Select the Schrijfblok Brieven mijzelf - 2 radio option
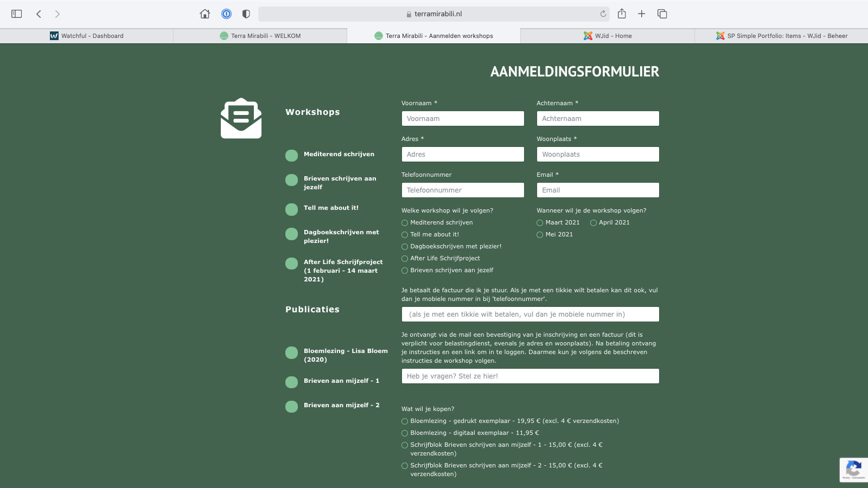868x488 pixels. point(405,466)
